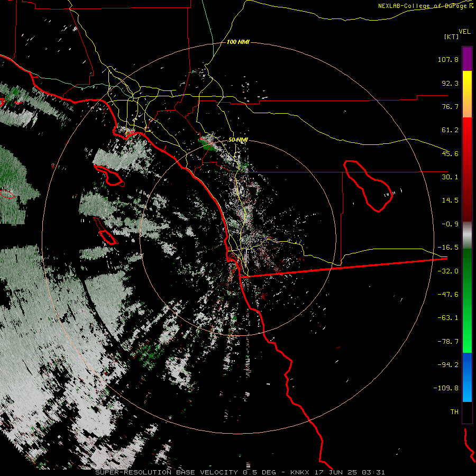Select the -63.1 scale value
The height and width of the screenshot is (476, 476).
pos(448,318)
